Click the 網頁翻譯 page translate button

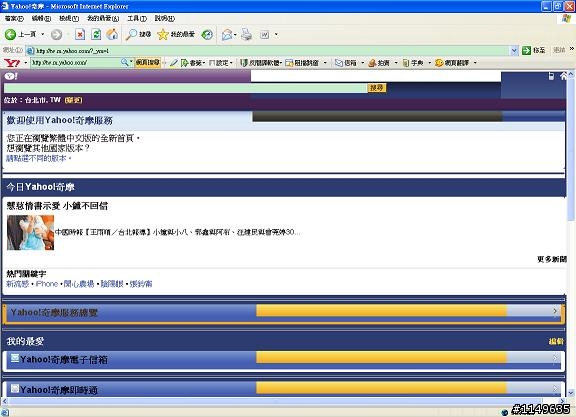tap(452, 63)
